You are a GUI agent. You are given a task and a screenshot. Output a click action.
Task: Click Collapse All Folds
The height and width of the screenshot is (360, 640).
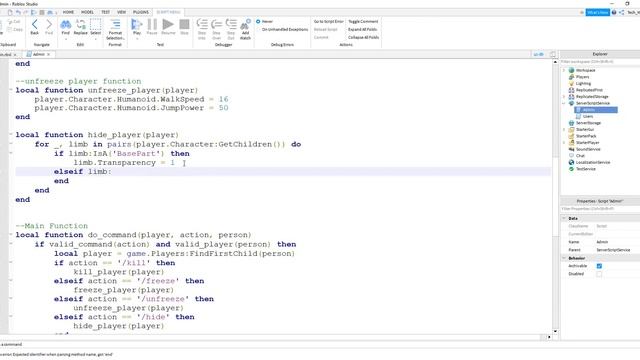coord(363,37)
